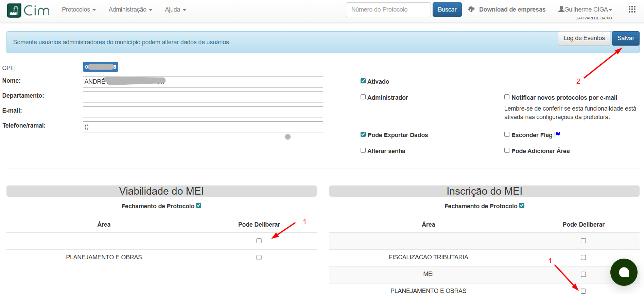Click the cloud download icon

tap(471, 10)
